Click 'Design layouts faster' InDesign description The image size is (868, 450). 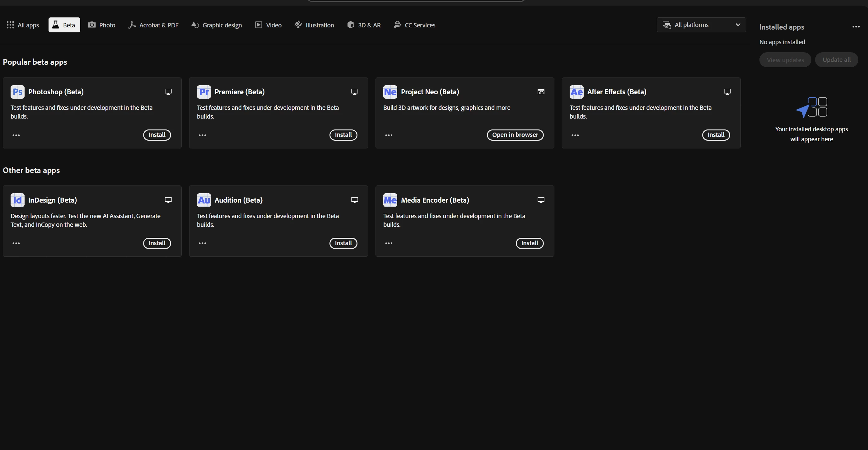[86, 220]
